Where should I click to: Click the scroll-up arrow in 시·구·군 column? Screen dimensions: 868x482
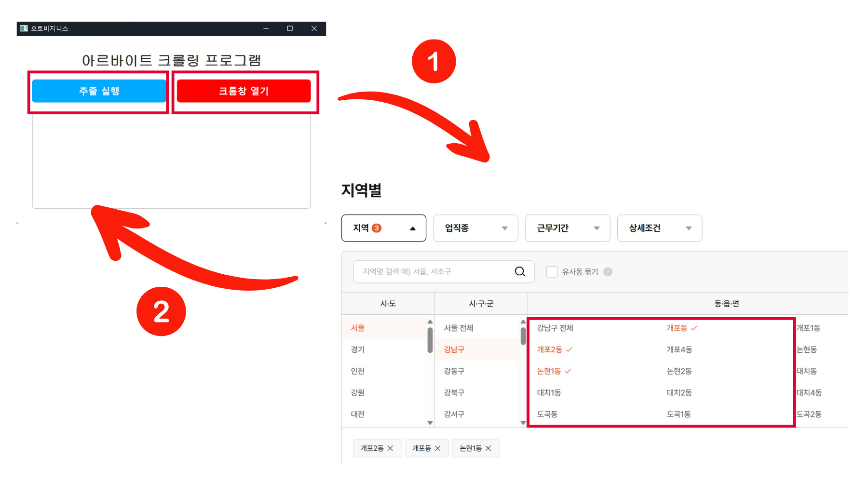(x=523, y=321)
